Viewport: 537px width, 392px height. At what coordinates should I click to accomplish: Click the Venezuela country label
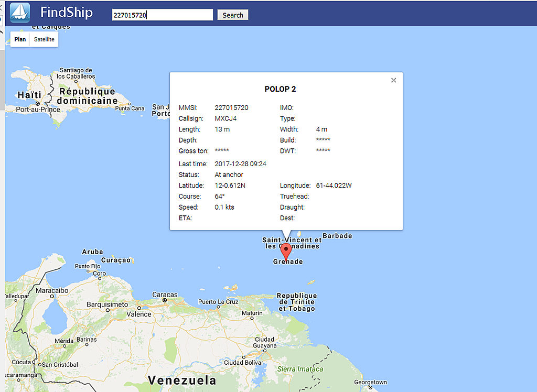point(182,380)
